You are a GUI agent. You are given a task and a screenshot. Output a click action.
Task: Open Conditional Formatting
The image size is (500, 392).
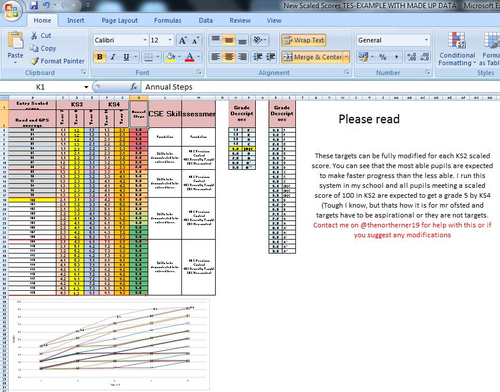[457, 49]
